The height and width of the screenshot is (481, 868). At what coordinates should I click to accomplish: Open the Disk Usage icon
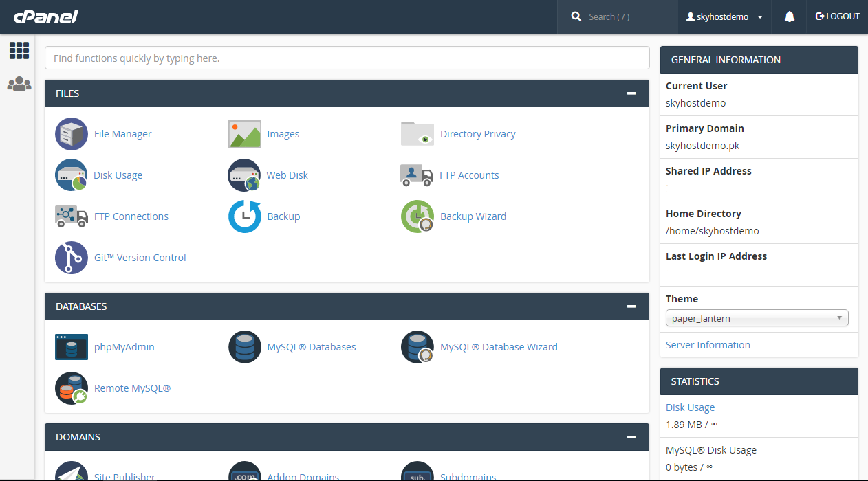72,175
